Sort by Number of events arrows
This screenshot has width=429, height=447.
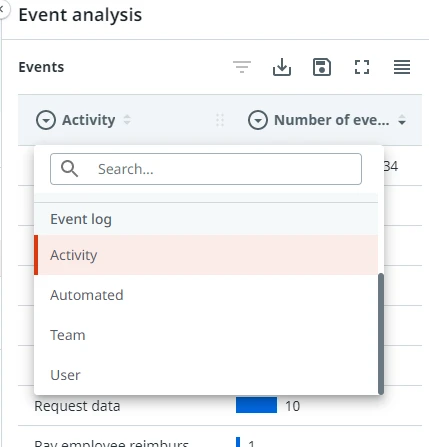pyautogui.click(x=402, y=120)
